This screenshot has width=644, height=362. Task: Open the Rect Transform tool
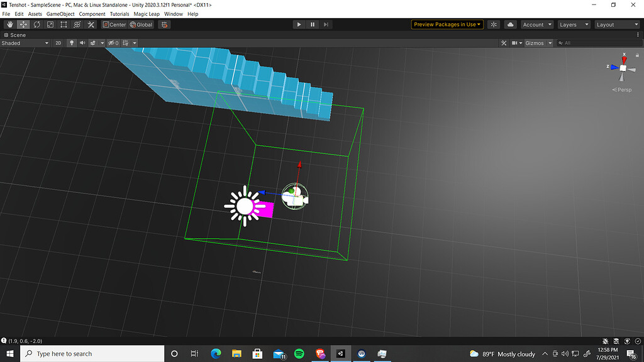tap(64, 25)
